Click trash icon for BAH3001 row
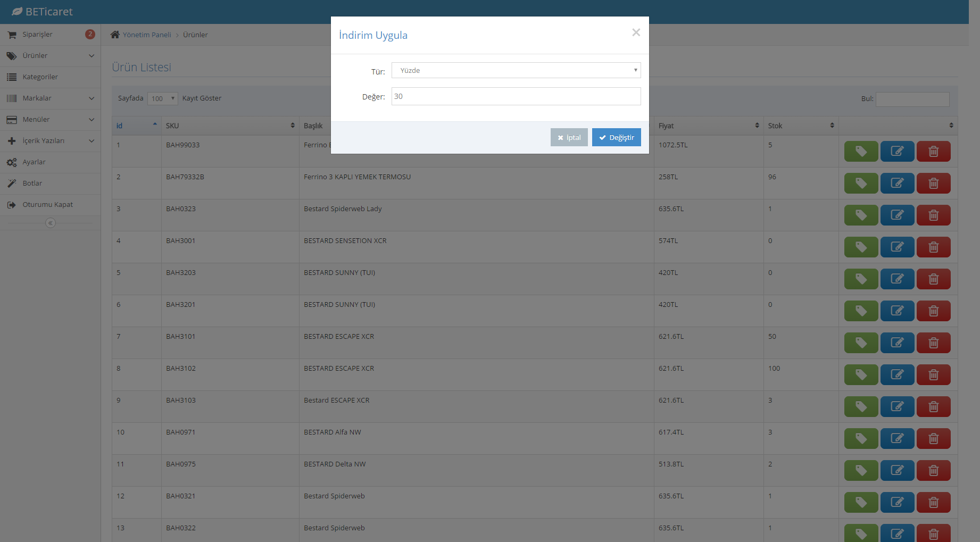 point(933,247)
